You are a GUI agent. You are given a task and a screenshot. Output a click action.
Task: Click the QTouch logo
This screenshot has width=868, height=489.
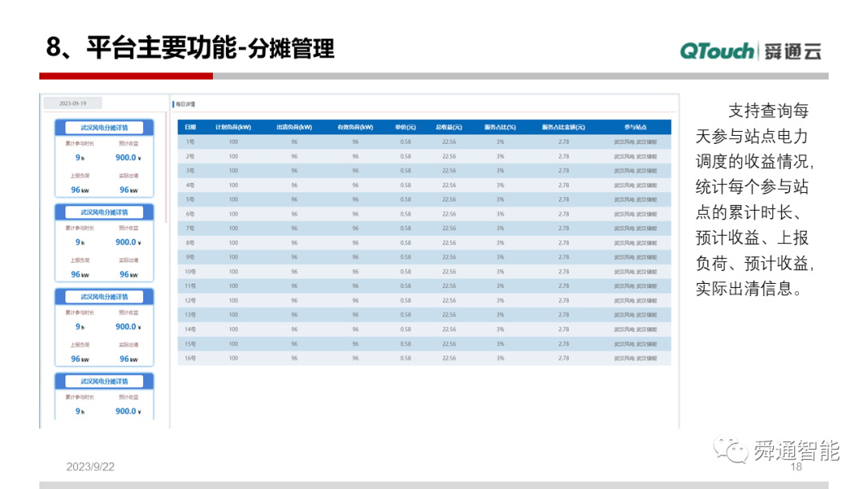click(x=716, y=51)
